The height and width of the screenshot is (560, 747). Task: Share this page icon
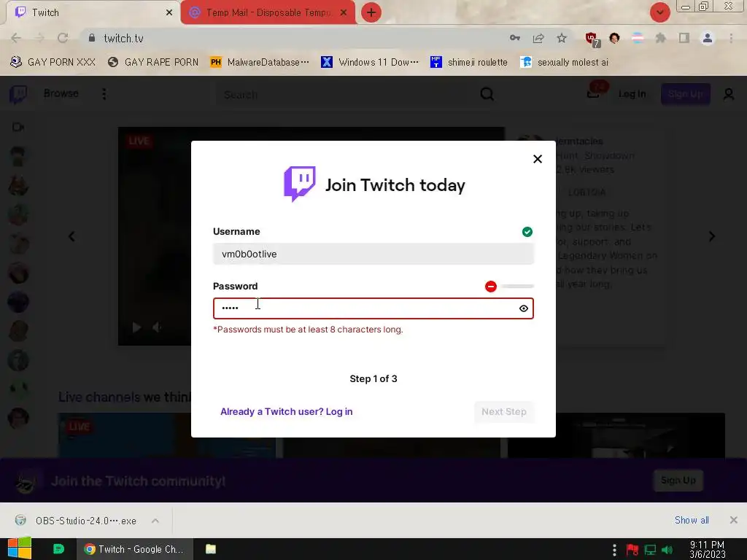[538, 38]
